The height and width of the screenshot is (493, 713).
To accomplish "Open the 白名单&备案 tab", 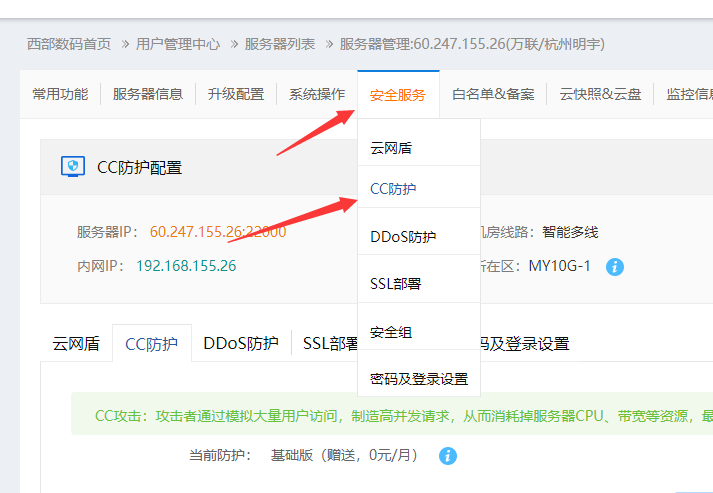I will point(493,95).
